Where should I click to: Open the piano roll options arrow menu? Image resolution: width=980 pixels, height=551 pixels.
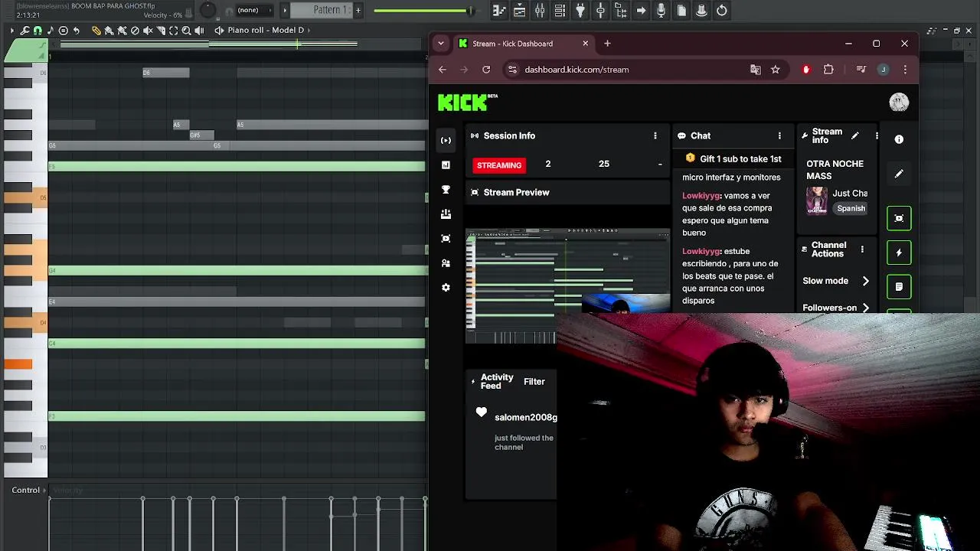pyautogui.click(x=11, y=31)
